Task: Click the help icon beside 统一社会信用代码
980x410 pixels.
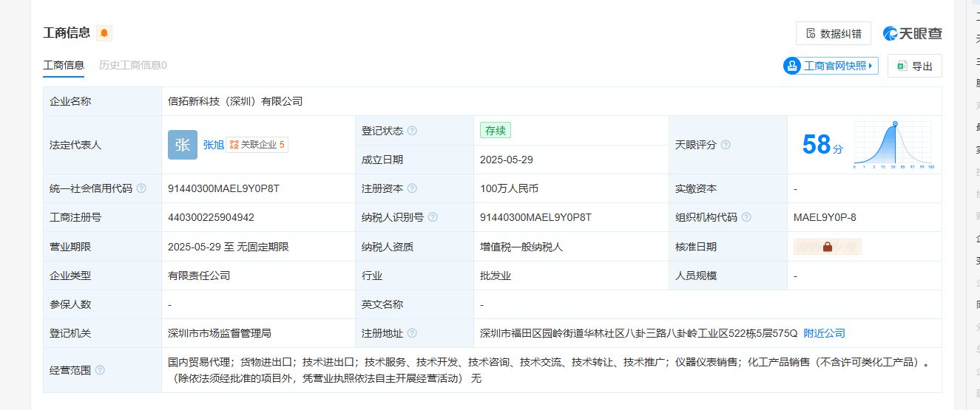Action: coord(141,188)
